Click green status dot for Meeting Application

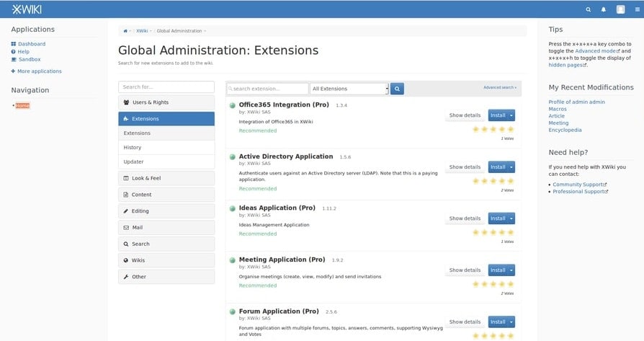click(233, 260)
